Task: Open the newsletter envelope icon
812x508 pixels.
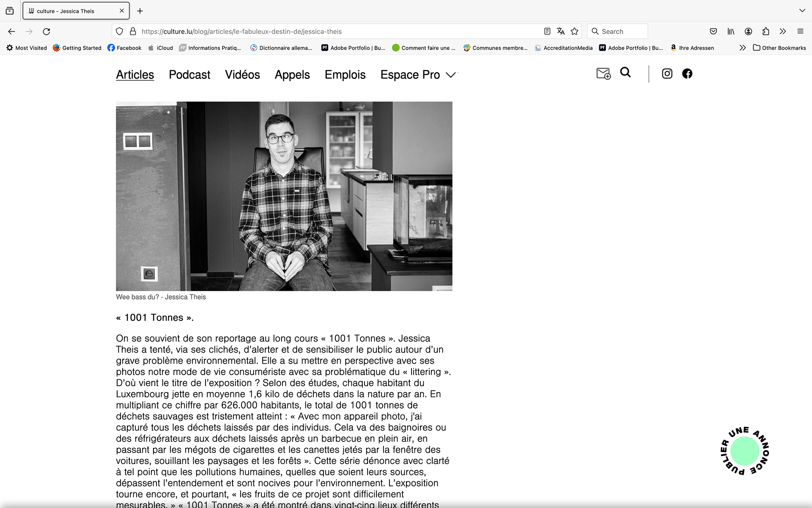Action: 603,74
